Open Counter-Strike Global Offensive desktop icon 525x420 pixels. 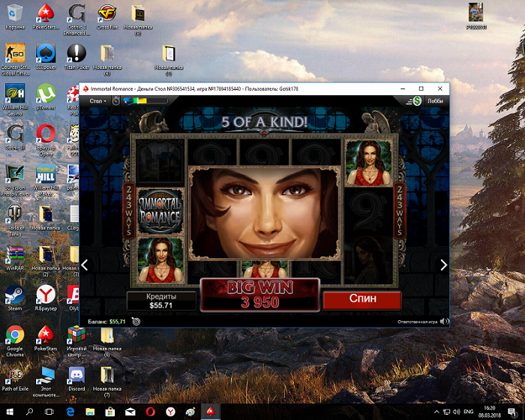pyautogui.click(x=15, y=59)
